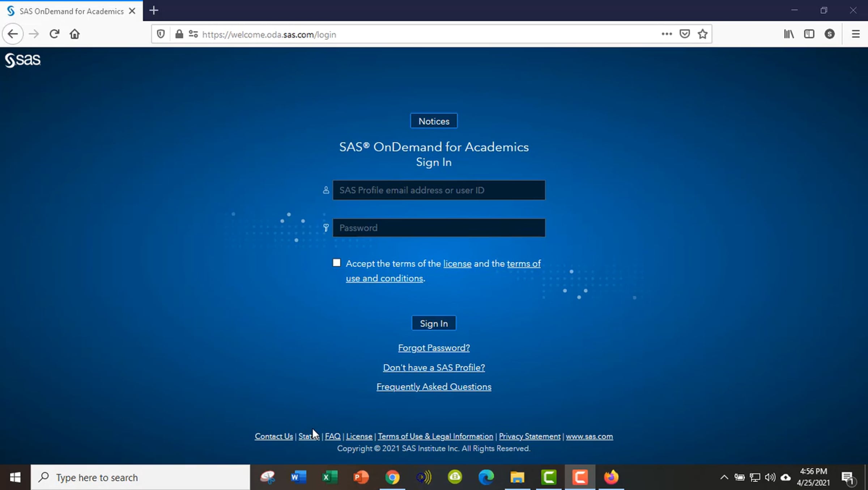Click the Firefox reload page icon
868x490 pixels.
(x=54, y=34)
